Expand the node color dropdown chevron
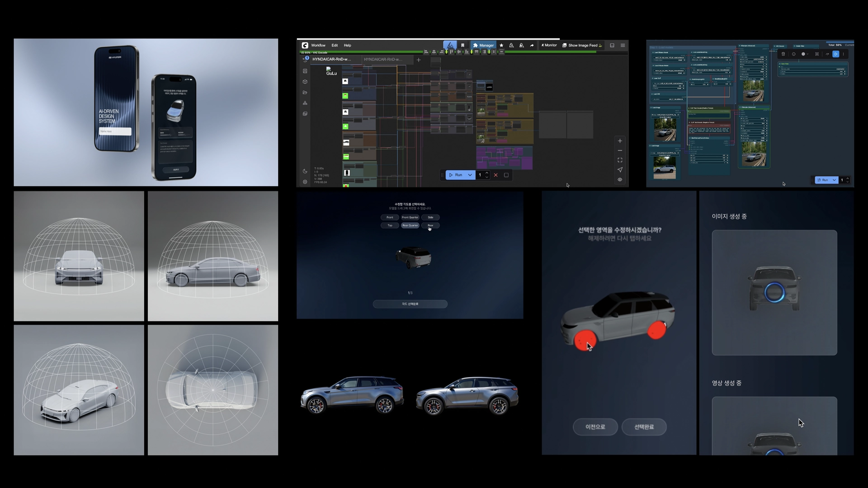 point(808,54)
